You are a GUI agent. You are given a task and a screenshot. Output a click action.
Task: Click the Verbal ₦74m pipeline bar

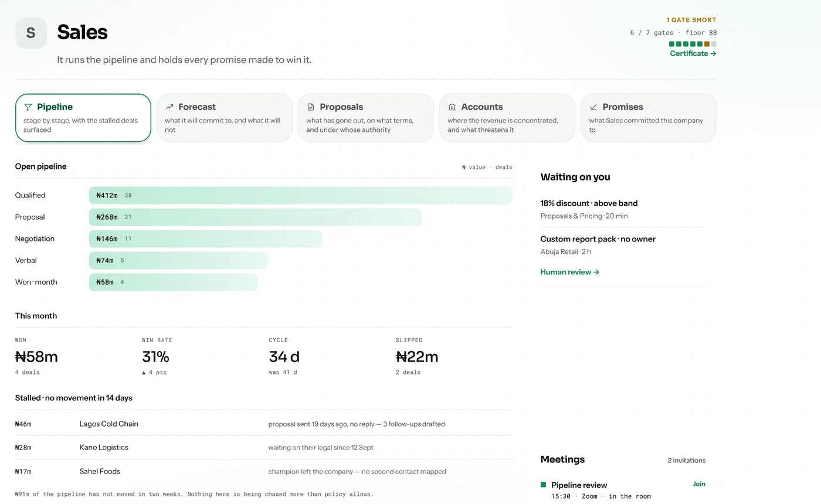(178, 260)
